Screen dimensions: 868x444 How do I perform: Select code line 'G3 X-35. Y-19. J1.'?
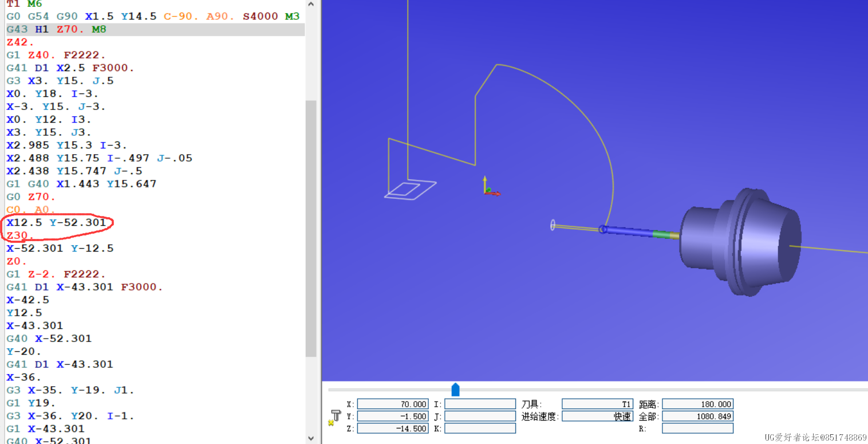click(70, 390)
